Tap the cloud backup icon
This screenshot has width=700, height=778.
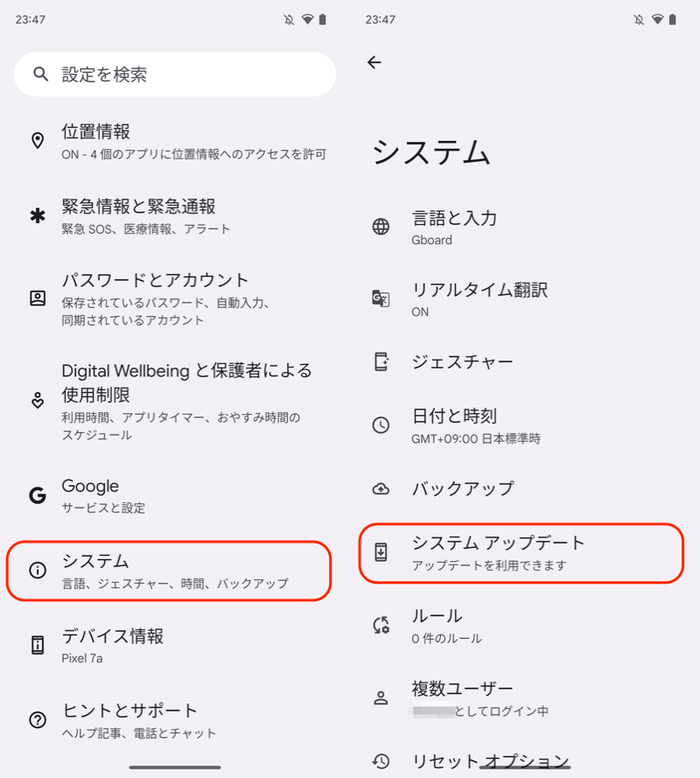[381, 489]
